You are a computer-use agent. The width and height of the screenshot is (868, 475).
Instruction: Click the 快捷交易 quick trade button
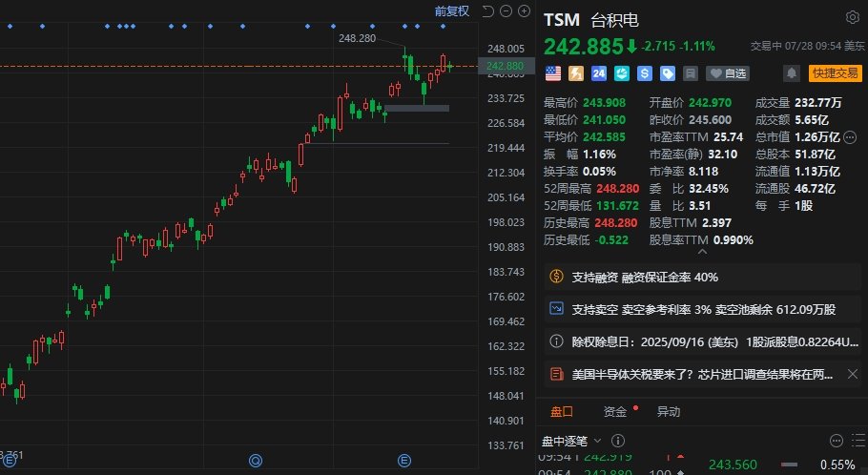tap(836, 73)
